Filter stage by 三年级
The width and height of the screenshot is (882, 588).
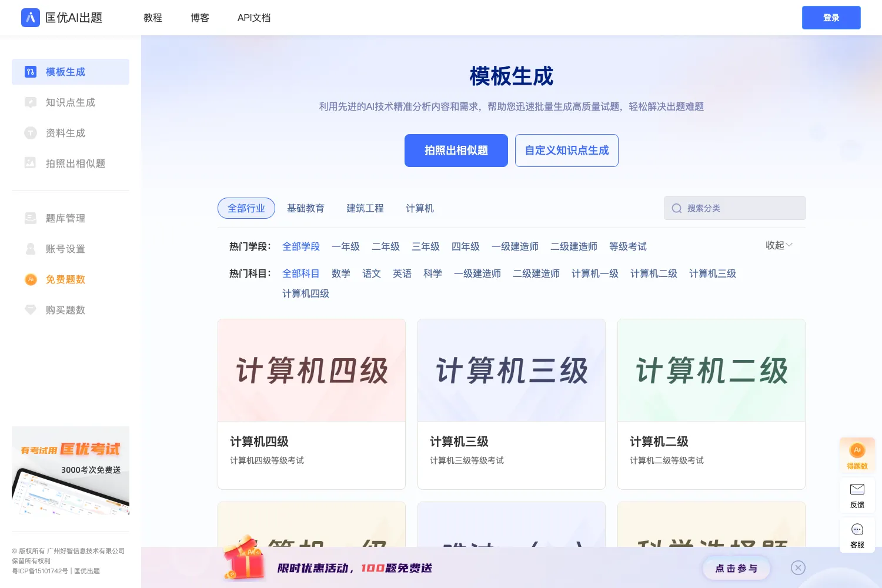tap(426, 246)
